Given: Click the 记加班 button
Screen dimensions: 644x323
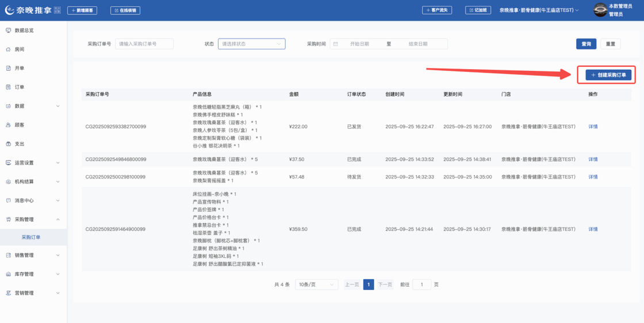Looking at the screenshot, I should pyautogui.click(x=478, y=10).
